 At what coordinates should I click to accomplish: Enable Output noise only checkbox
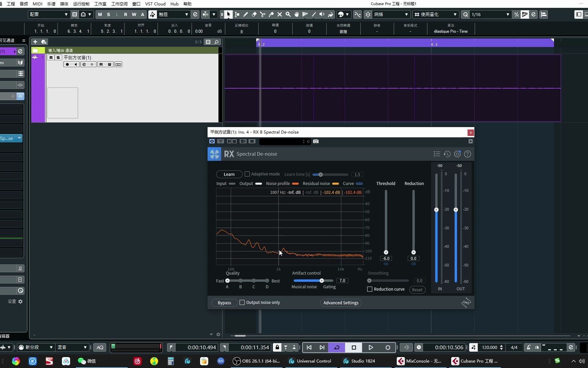242,303
